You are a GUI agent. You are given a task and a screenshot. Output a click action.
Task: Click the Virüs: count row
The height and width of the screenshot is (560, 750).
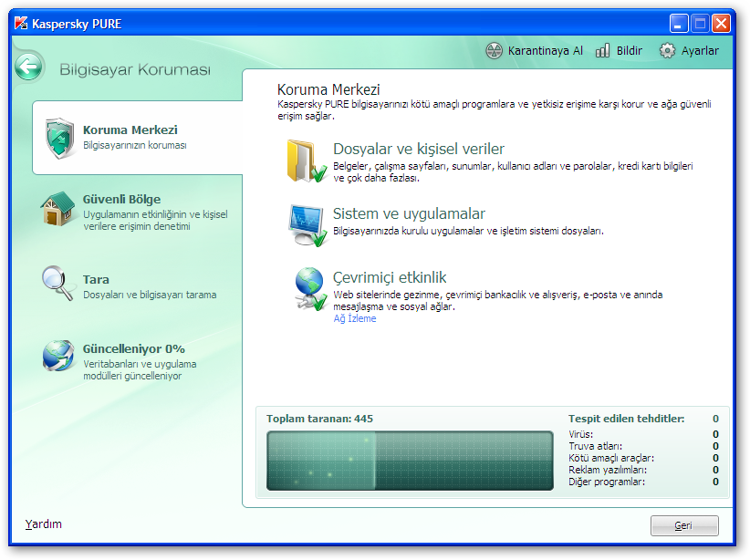643,434
